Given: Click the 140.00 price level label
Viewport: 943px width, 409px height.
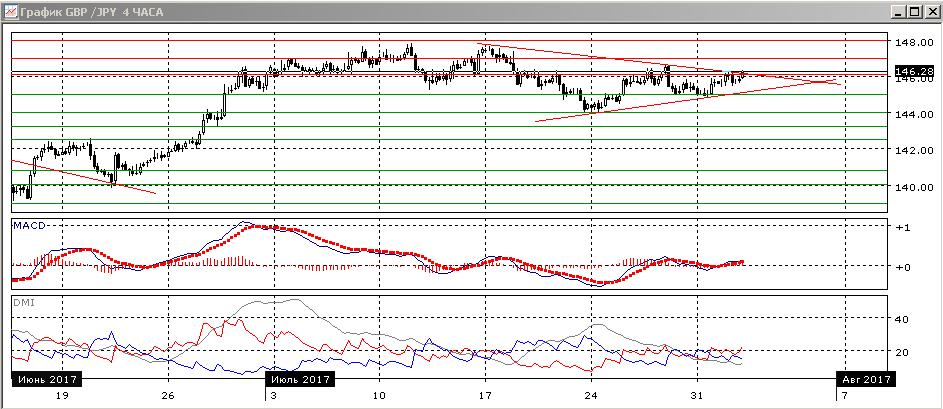Looking at the screenshot, I should [x=912, y=186].
